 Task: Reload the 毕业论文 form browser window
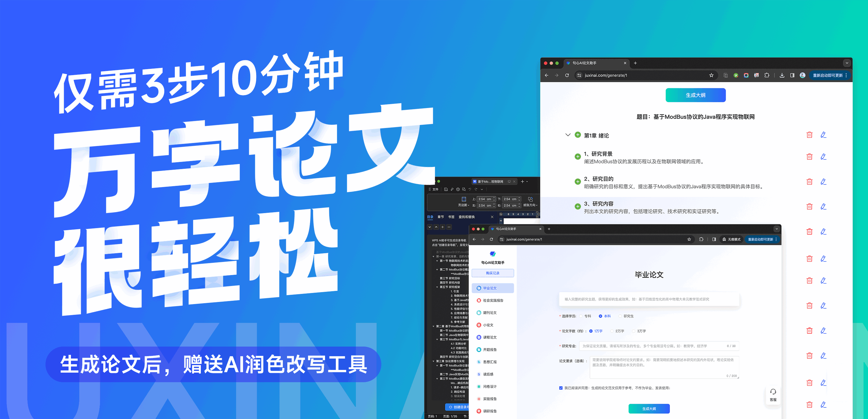(x=491, y=239)
